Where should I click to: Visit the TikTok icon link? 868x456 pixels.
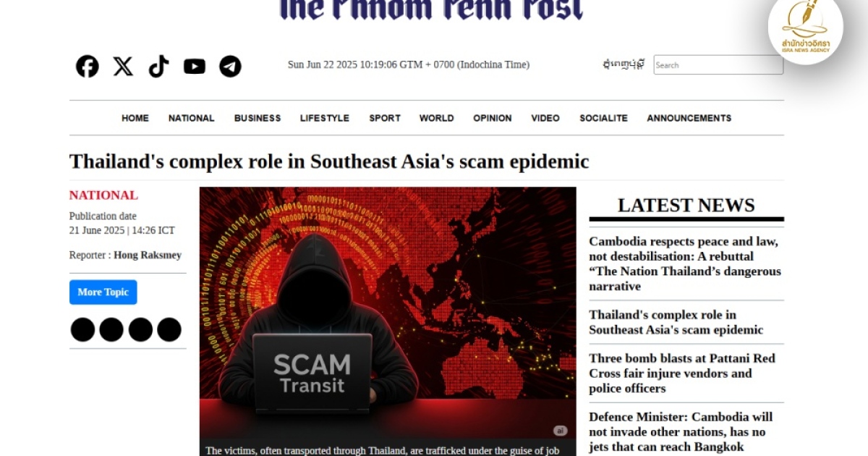point(158,67)
